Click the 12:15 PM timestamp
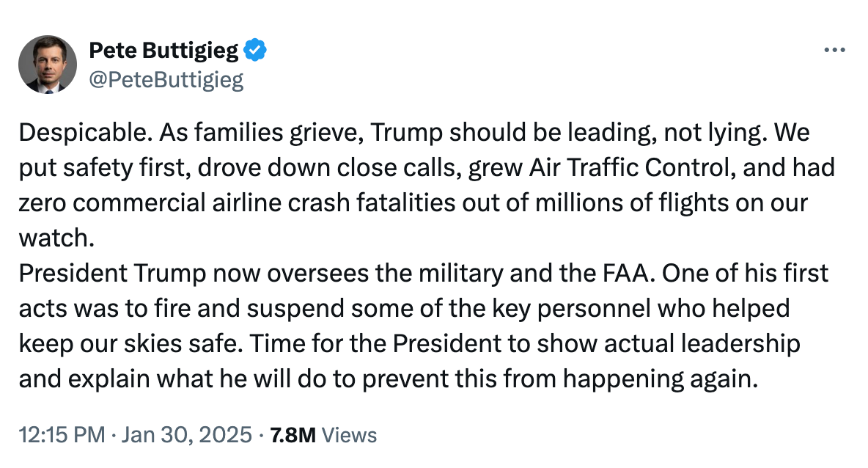This screenshot has width=868, height=468. (62, 435)
